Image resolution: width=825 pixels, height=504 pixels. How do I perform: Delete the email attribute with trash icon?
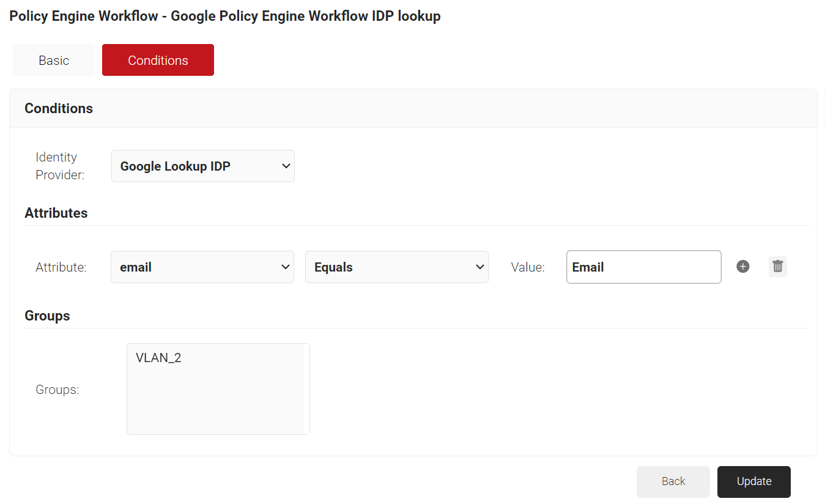(x=777, y=267)
